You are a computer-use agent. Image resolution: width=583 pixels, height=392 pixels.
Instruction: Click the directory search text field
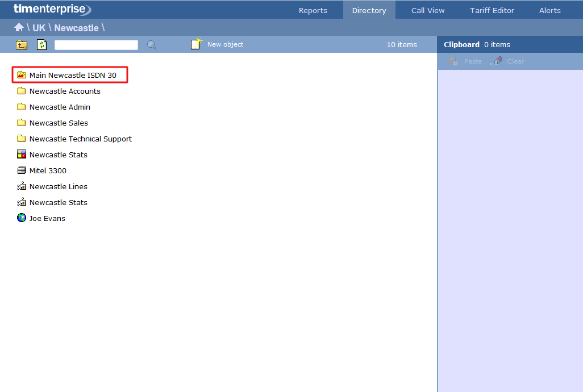(x=96, y=45)
